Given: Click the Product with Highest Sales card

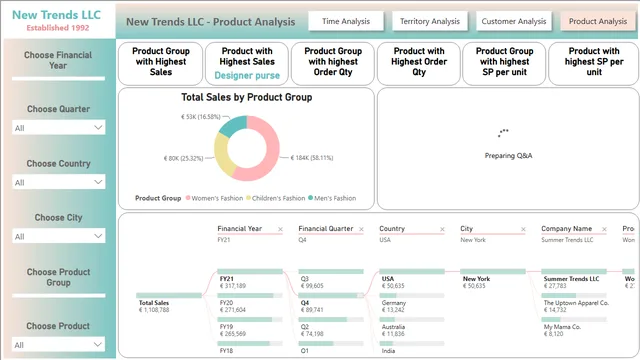Looking at the screenshot, I should (247, 64).
